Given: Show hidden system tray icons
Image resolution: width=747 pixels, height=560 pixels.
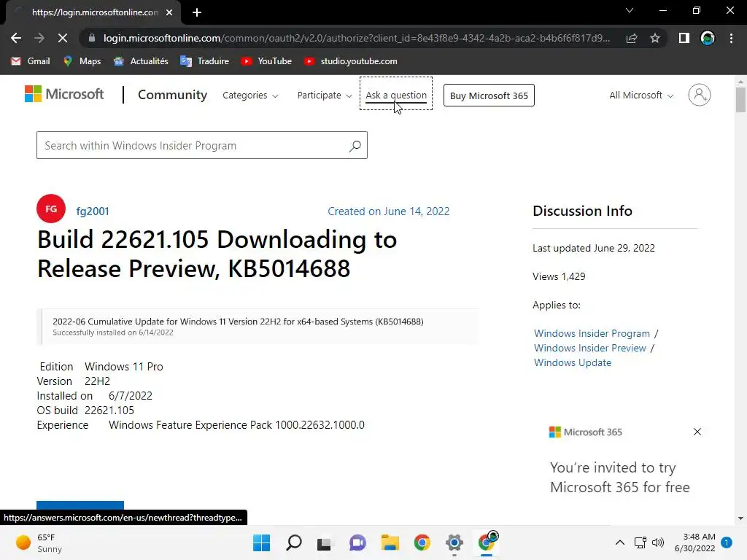Looking at the screenshot, I should point(620,542).
